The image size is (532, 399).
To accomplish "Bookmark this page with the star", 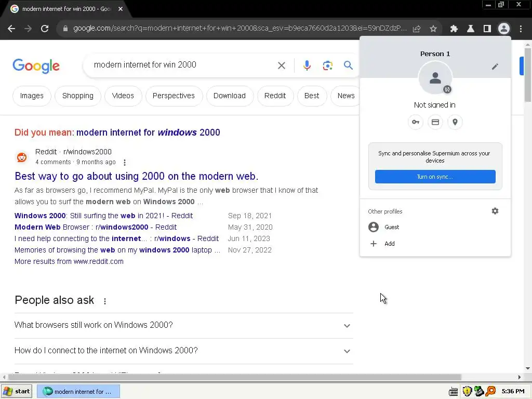I will click(433, 29).
